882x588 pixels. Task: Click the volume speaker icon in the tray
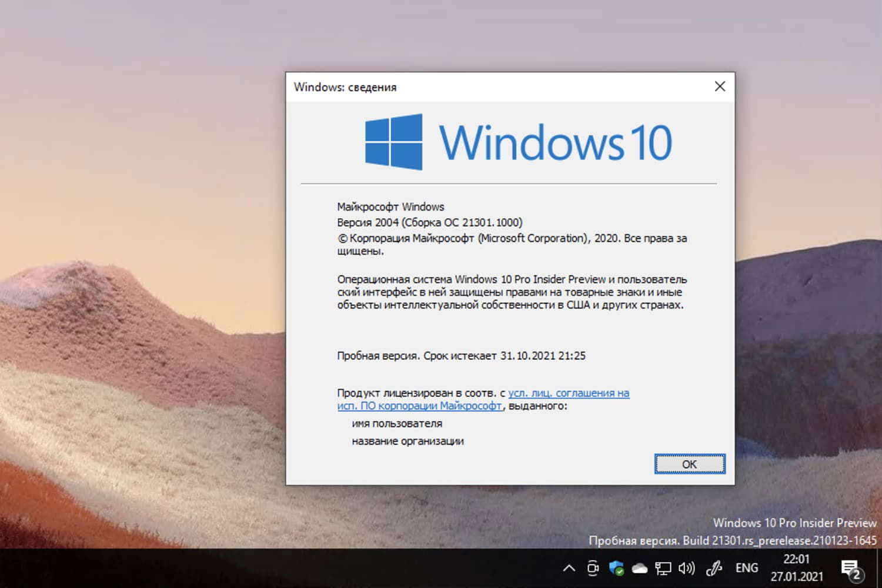[x=686, y=567]
